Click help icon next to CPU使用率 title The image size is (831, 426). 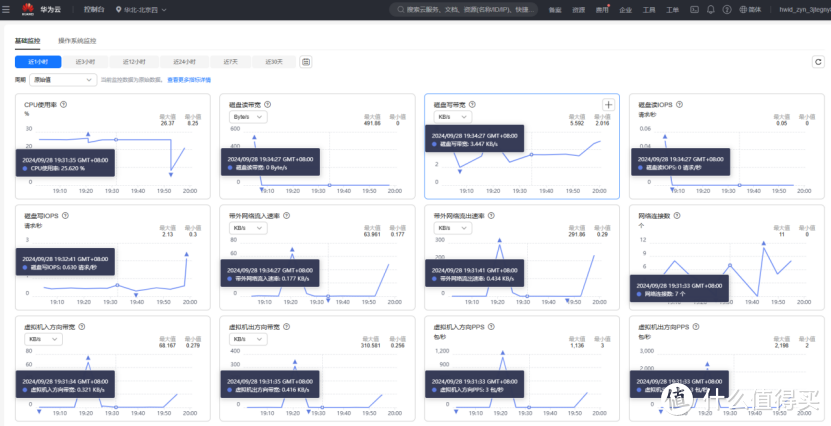[x=64, y=104]
